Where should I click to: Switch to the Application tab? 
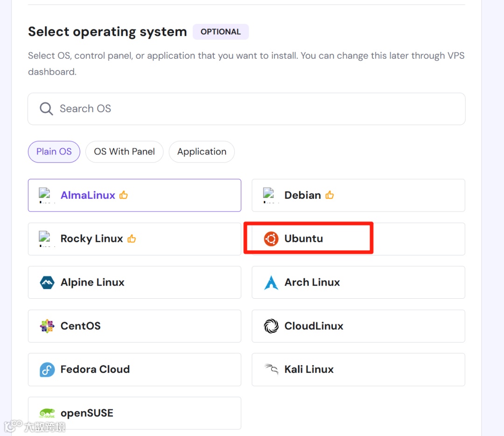(x=202, y=152)
